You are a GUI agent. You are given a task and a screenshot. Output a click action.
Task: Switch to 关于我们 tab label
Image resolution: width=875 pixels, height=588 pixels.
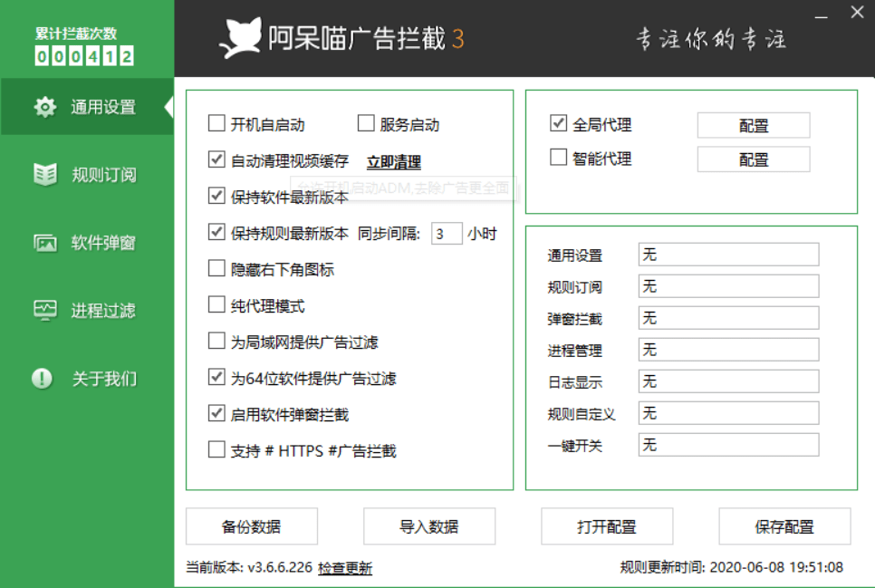[x=103, y=379]
